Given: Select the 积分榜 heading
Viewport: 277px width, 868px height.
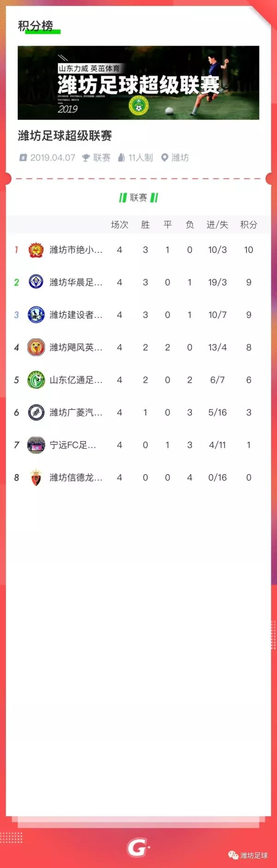Looking at the screenshot, I should [x=36, y=26].
